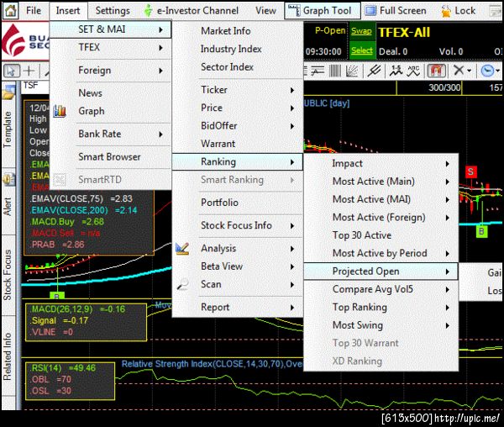
Task: Open Most Active (Foreign) submenu
Action: click(381, 218)
